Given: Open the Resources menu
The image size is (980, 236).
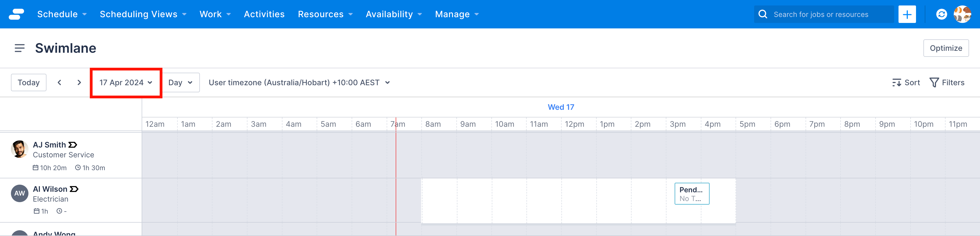Looking at the screenshot, I should tap(325, 14).
